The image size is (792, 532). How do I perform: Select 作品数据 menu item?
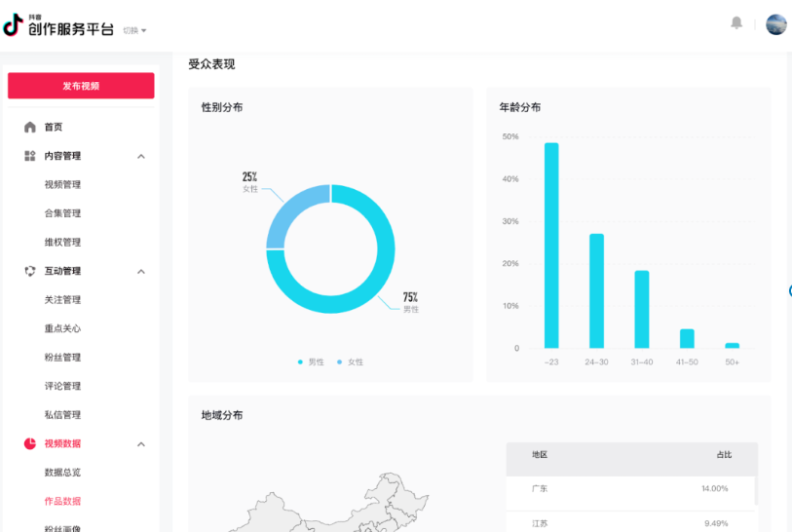(62, 501)
